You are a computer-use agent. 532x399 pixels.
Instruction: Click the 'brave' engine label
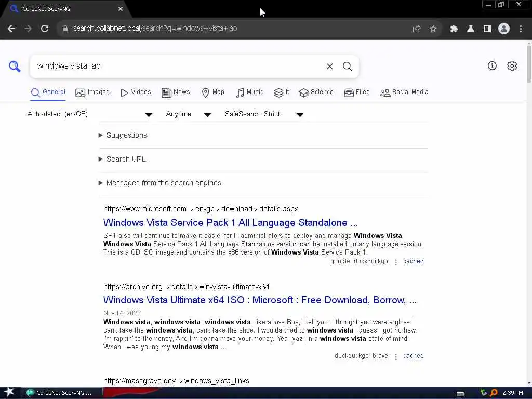pos(380,356)
